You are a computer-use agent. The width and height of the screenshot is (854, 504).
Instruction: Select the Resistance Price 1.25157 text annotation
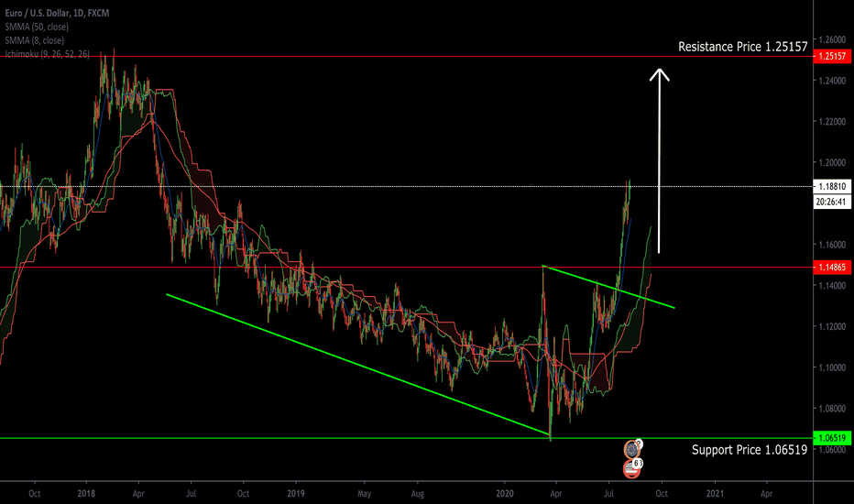[x=743, y=47]
